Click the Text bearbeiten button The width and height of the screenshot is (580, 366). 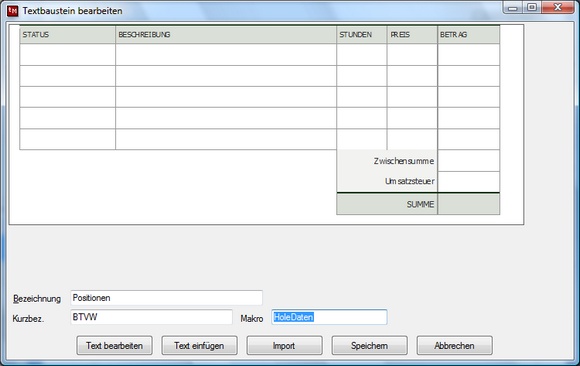coord(114,345)
